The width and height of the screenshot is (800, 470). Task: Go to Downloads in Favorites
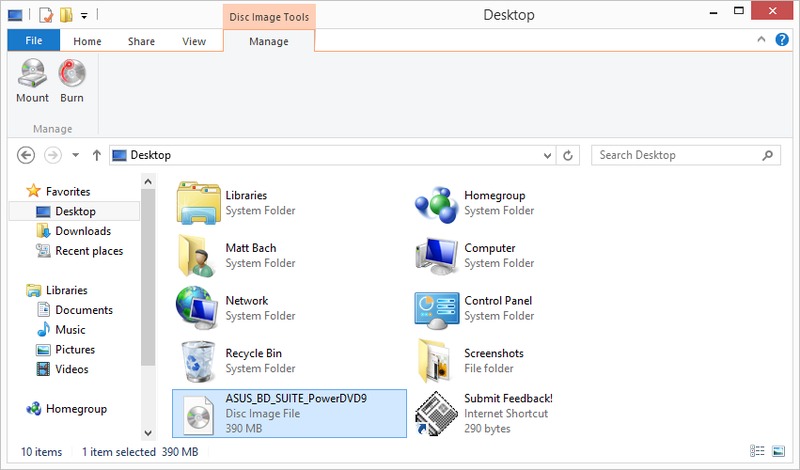[x=82, y=231]
